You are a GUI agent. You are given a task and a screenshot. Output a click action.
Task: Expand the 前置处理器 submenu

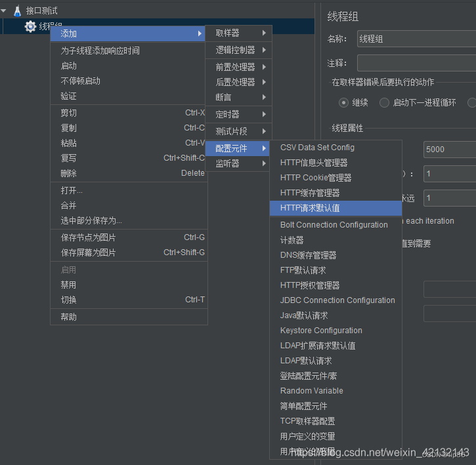tap(238, 67)
